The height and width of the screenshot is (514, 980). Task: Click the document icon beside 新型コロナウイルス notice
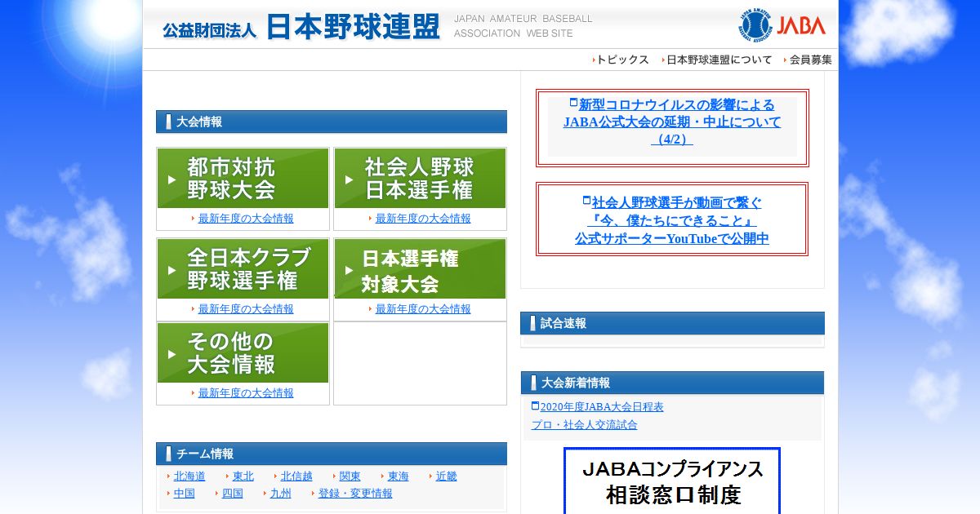573,103
